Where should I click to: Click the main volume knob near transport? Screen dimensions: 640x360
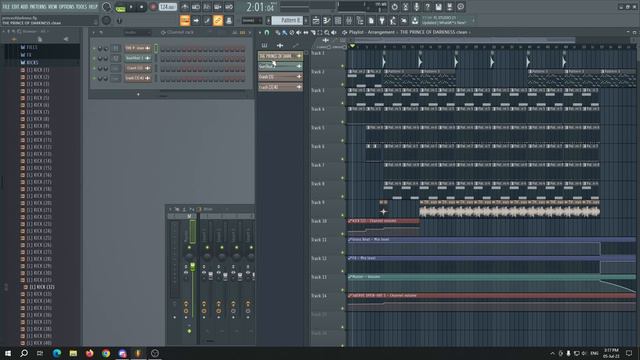click(x=107, y=7)
